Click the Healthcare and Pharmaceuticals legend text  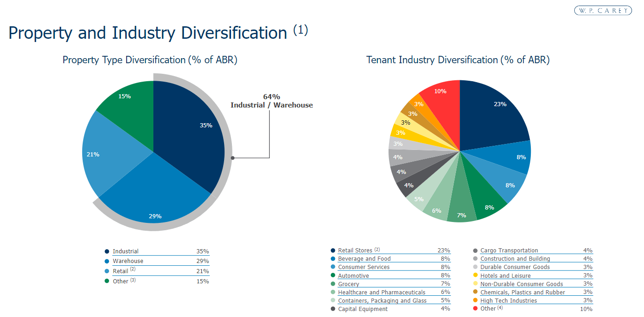[x=382, y=292]
